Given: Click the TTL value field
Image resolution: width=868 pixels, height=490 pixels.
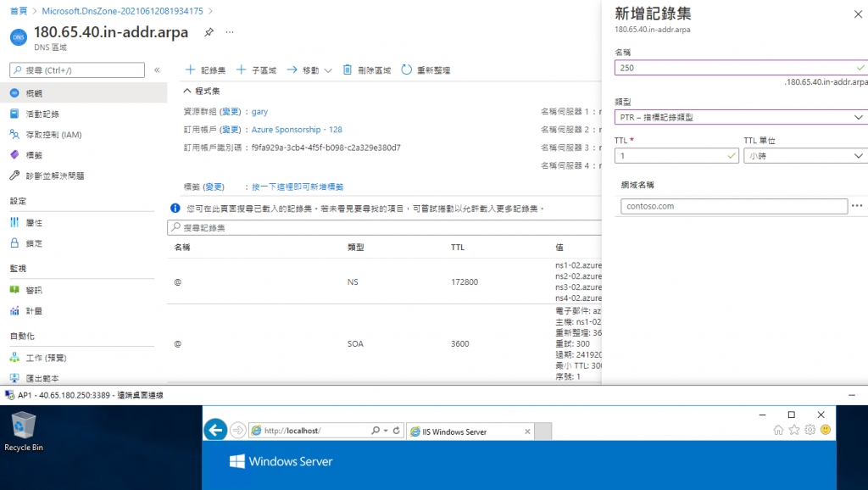Looking at the screenshot, I should click(676, 156).
